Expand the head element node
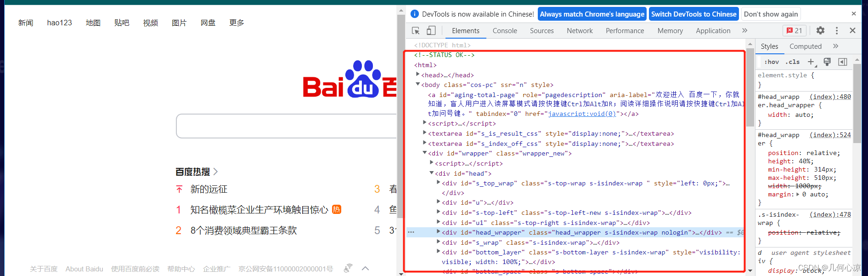The image size is (868, 276). 417,75
